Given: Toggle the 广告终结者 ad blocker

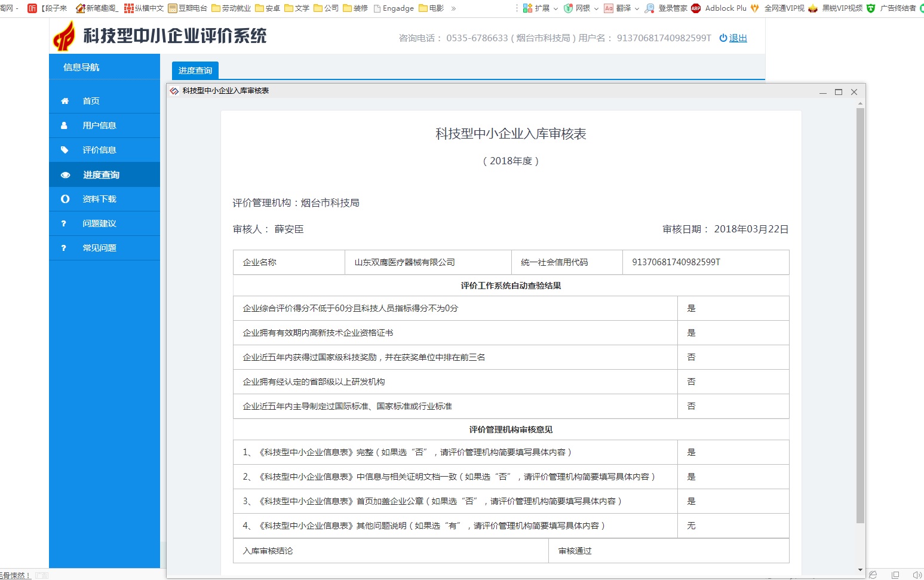Looking at the screenshot, I should pyautogui.click(x=870, y=8).
